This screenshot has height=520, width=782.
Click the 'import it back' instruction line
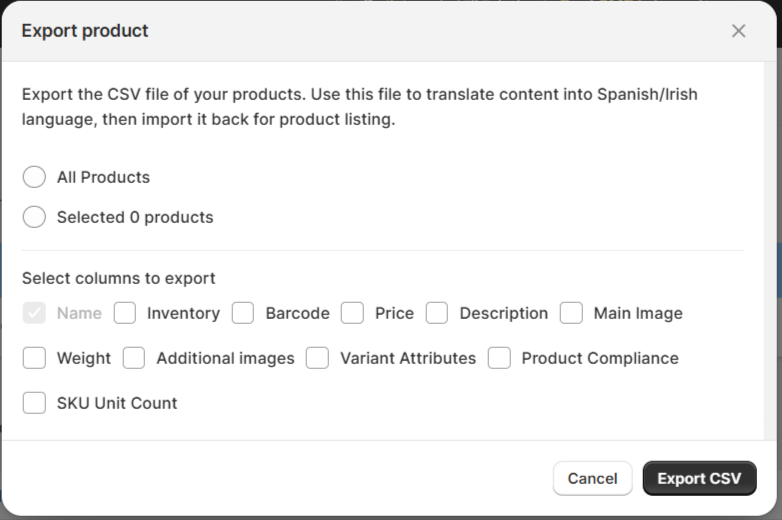pos(209,120)
